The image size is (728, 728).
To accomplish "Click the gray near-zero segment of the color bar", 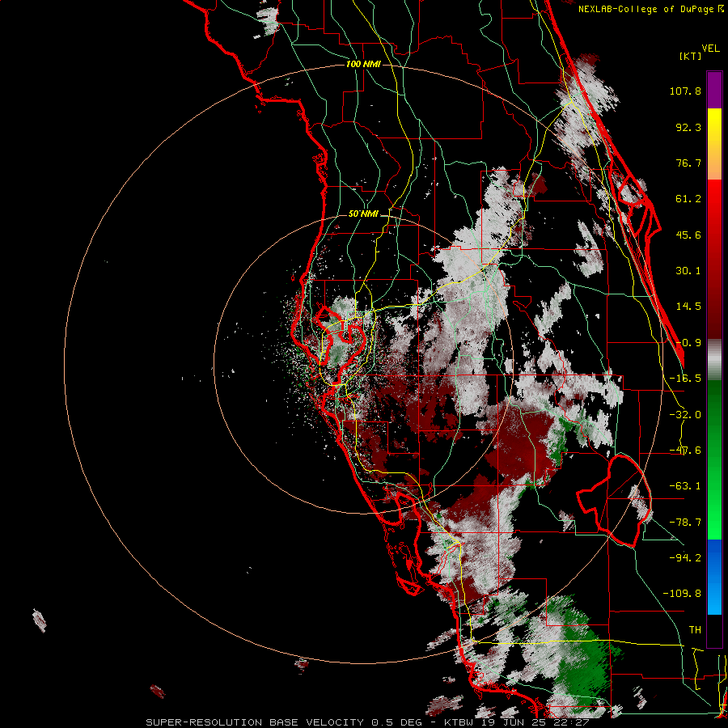I will point(714,360).
